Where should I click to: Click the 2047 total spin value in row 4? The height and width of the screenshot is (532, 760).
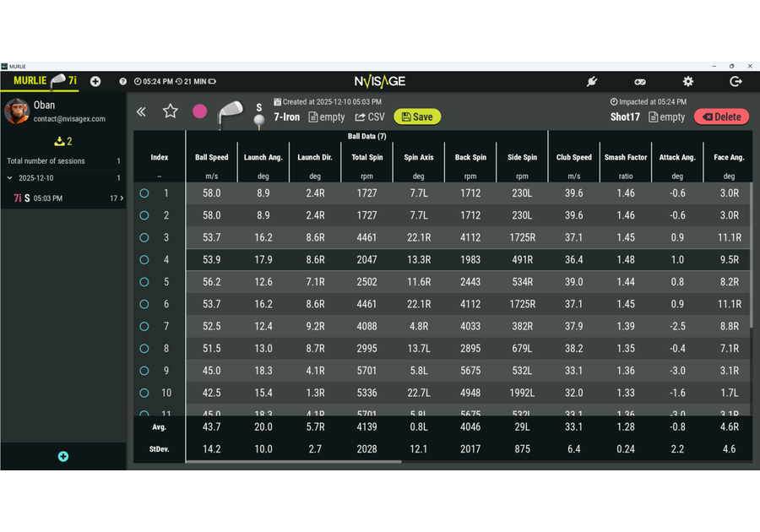point(367,260)
